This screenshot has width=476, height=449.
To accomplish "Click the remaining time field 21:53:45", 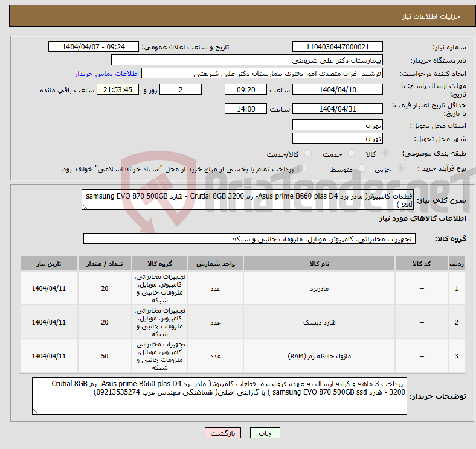I will pyautogui.click(x=118, y=89).
